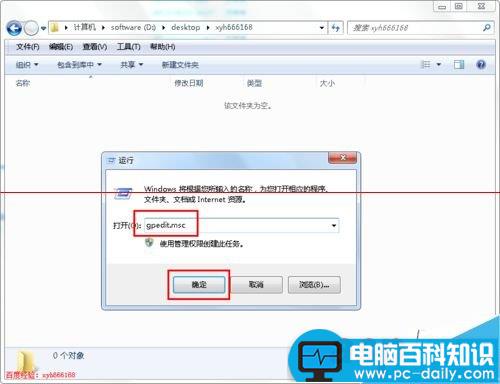The image size is (500, 384).
Task: Click 取消 in the Run dialog
Action: [x=256, y=285]
